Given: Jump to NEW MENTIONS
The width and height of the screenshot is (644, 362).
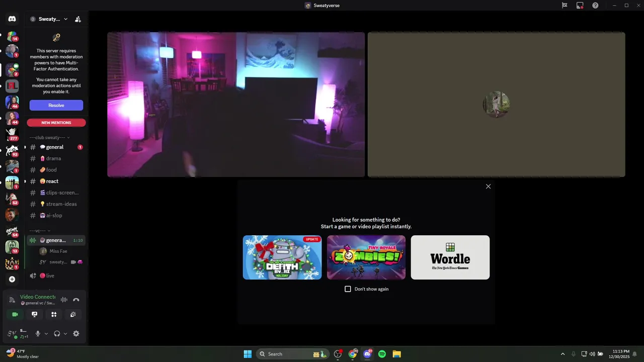Looking at the screenshot, I should [56, 123].
